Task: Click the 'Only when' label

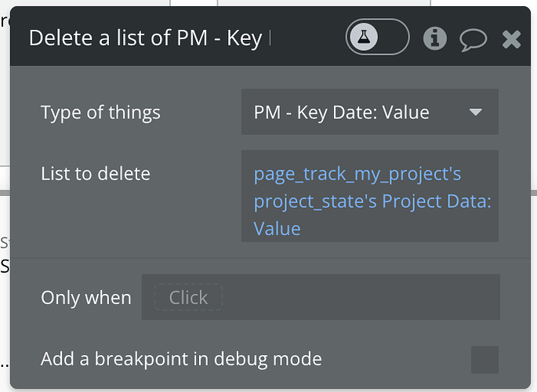Action: pyautogui.click(x=86, y=298)
